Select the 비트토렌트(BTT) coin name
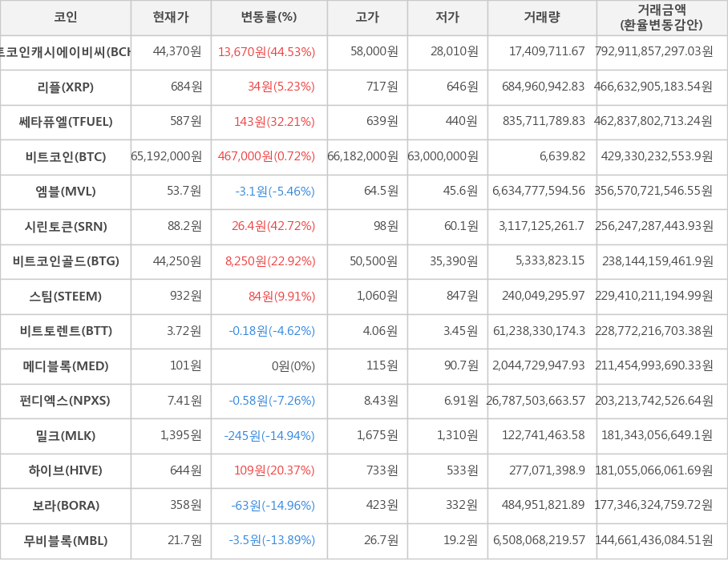 66,331
